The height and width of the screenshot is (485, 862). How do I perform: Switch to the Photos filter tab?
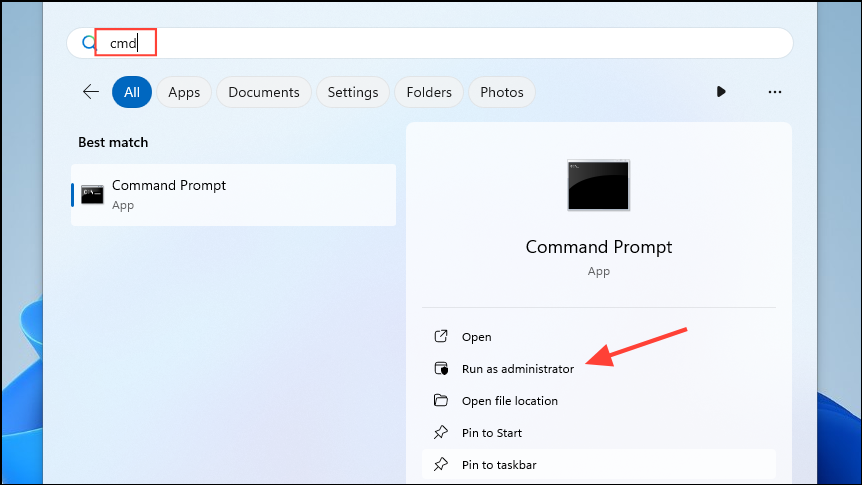click(502, 92)
